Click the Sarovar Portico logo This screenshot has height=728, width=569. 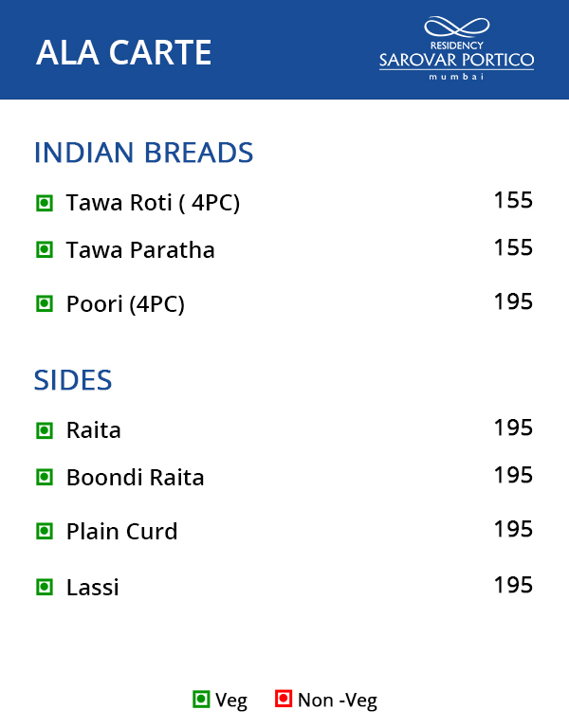pyautogui.click(x=456, y=47)
